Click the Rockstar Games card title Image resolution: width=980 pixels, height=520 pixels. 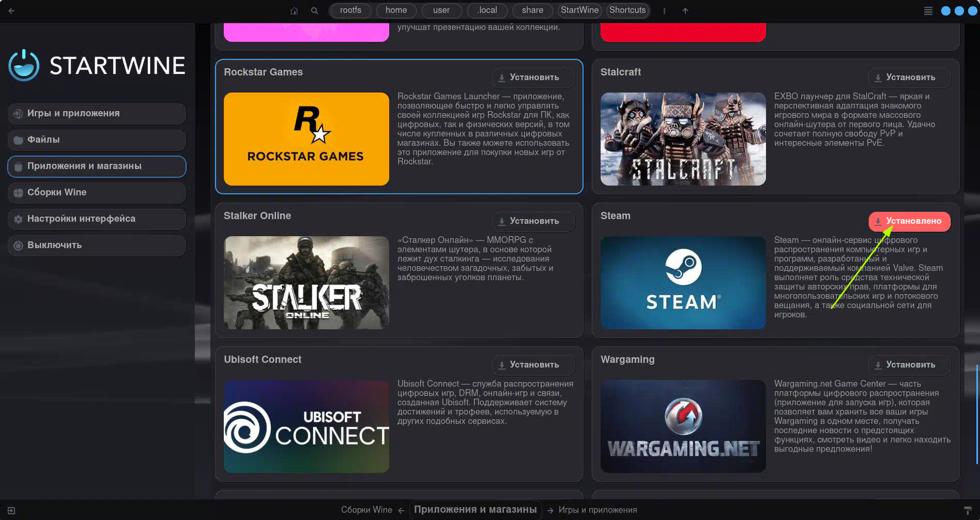tap(263, 72)
